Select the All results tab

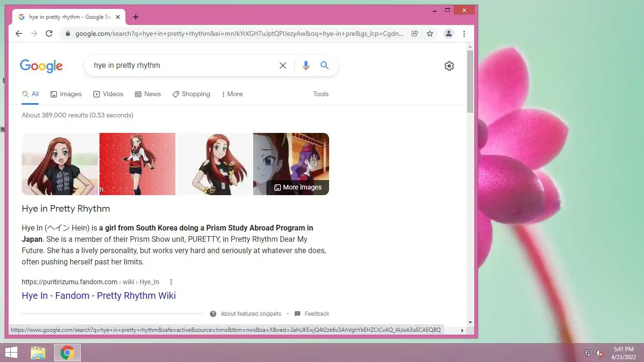31,94
